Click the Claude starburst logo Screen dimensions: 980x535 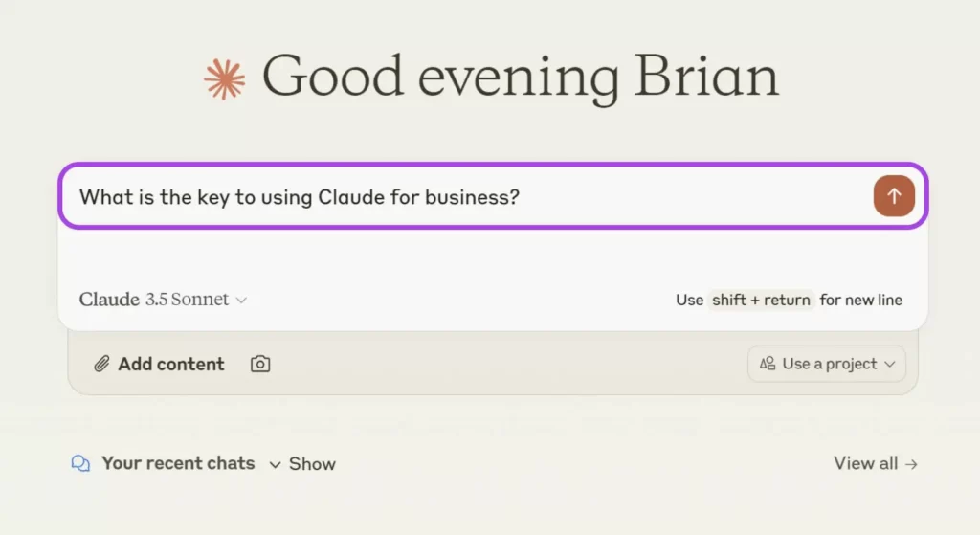225,78
